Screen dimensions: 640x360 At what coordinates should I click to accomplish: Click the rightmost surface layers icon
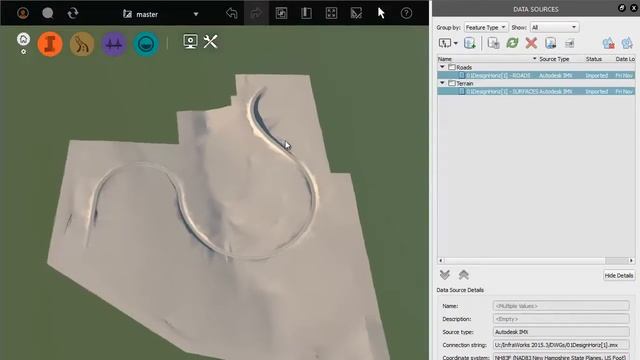(x=627, y=43)
